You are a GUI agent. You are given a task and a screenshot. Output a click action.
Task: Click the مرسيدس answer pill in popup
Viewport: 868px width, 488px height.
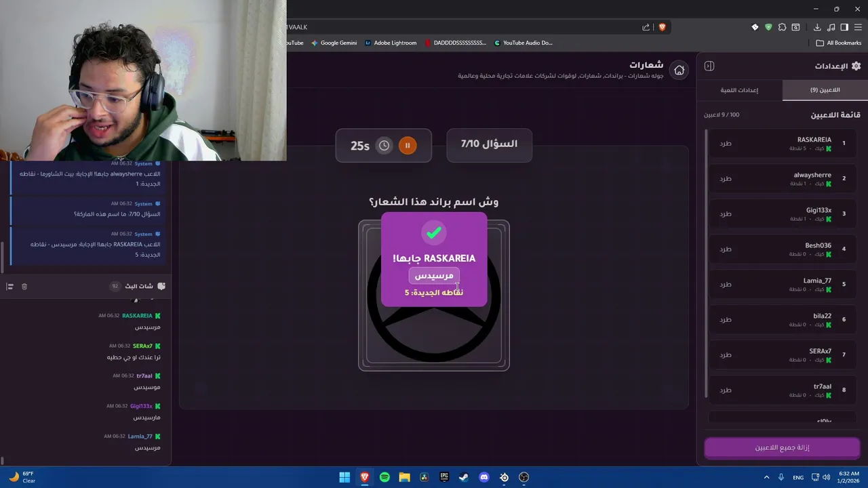[434, 276]
